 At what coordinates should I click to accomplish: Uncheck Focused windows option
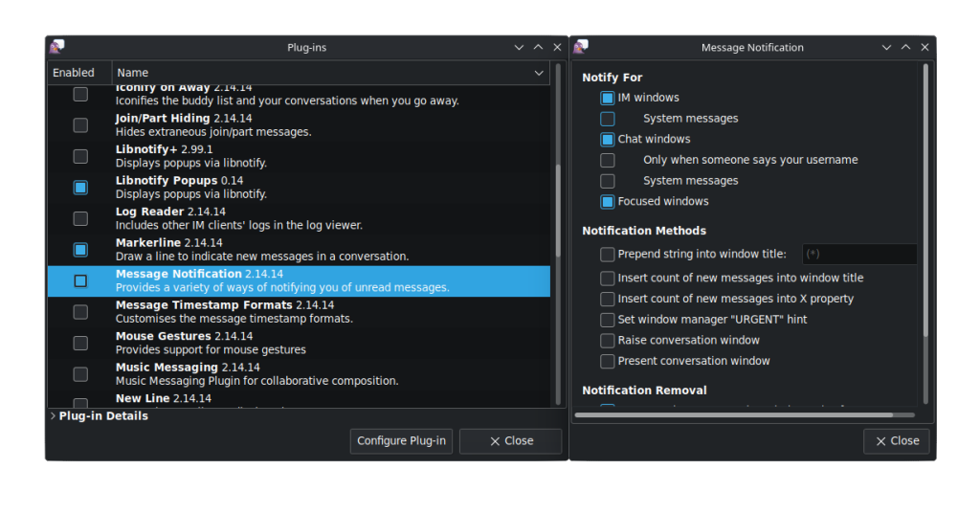click(608, 202)
